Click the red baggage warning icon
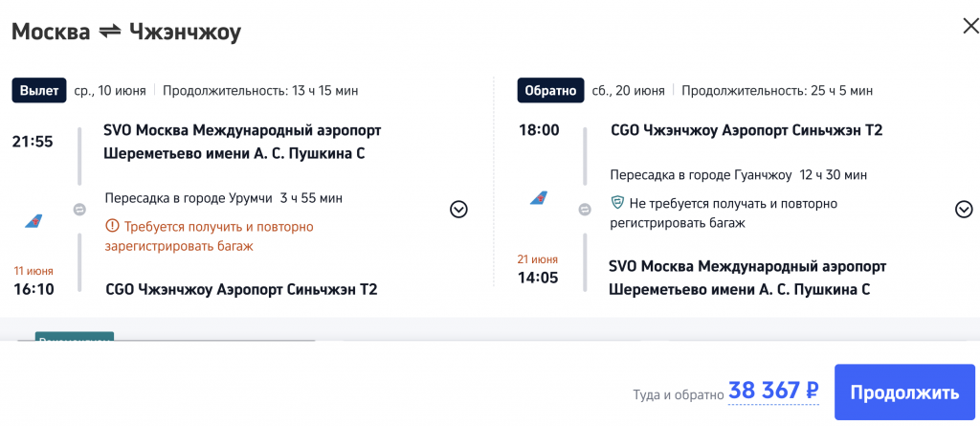Screen dimensions: 980x426 coord(112,227)
